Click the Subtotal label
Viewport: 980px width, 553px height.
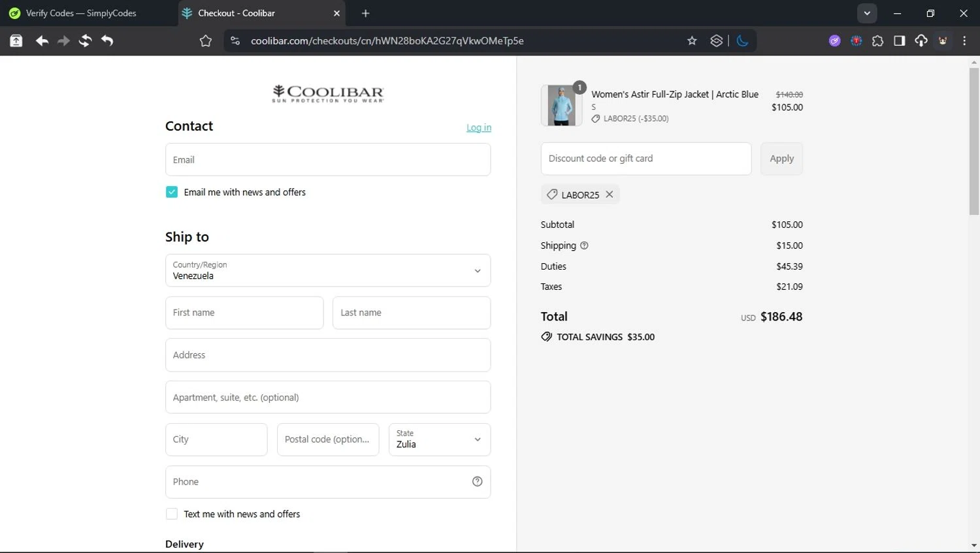[x=557, y=225]
